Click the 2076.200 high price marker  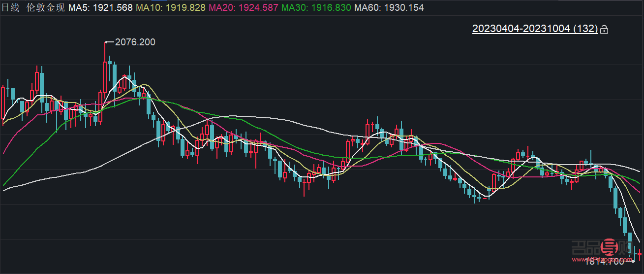tap(135, 42)
